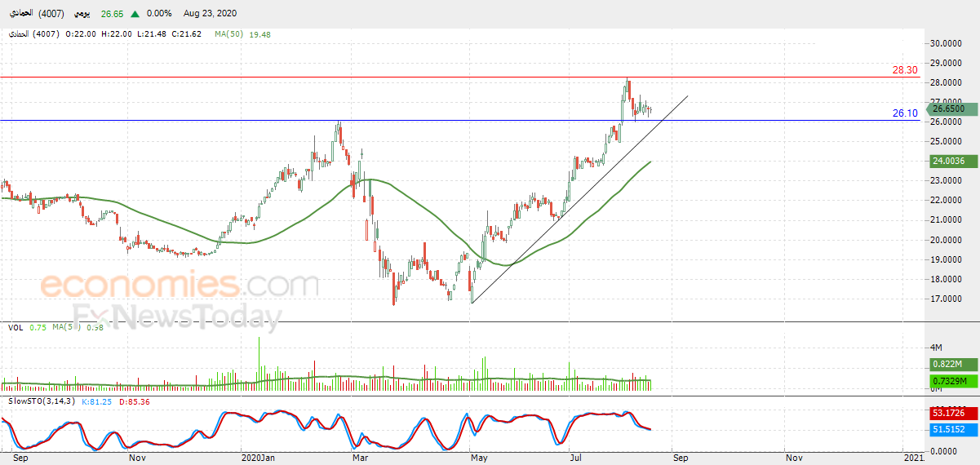The image size is (980, 465).
Task: Click the '29.000' price axis label
Action: (945, 63)
